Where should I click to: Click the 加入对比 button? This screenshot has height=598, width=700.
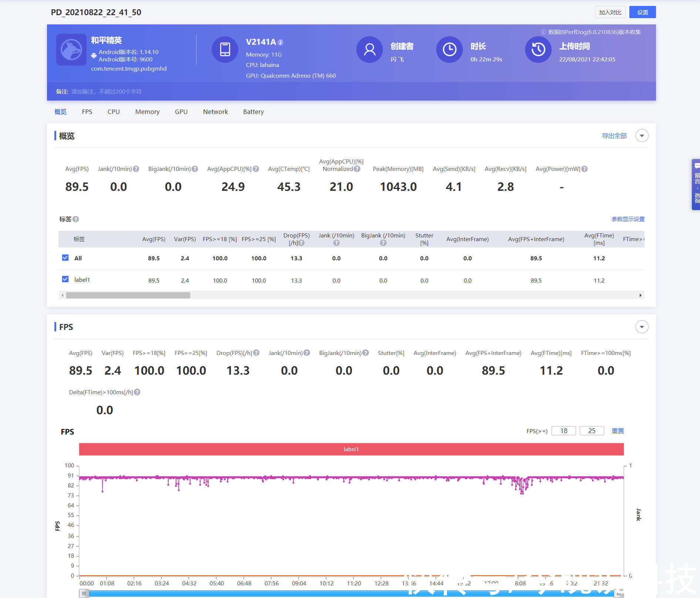(610, 12)
